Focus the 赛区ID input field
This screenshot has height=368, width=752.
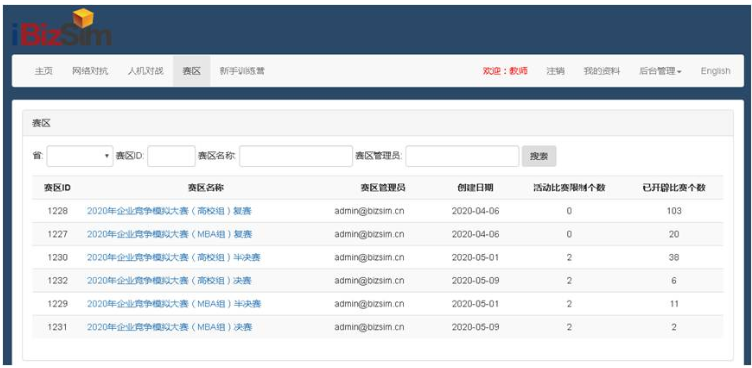171,156
